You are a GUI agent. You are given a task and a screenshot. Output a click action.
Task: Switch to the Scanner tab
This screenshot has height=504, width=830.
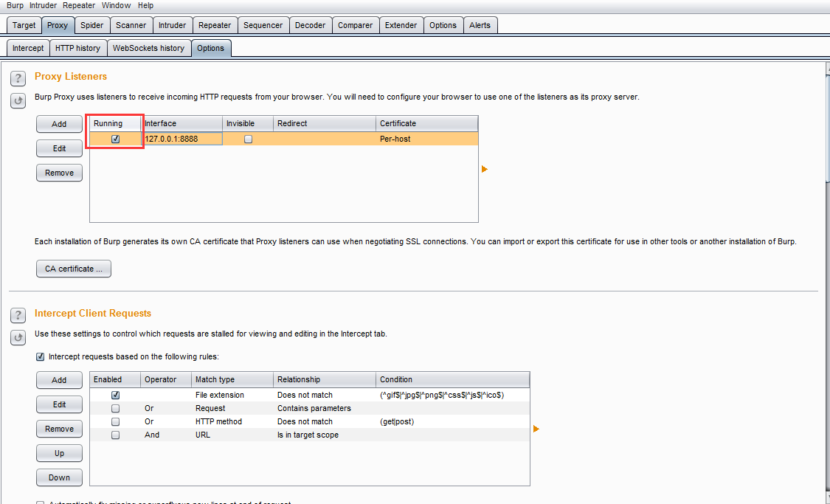[131, 25]
